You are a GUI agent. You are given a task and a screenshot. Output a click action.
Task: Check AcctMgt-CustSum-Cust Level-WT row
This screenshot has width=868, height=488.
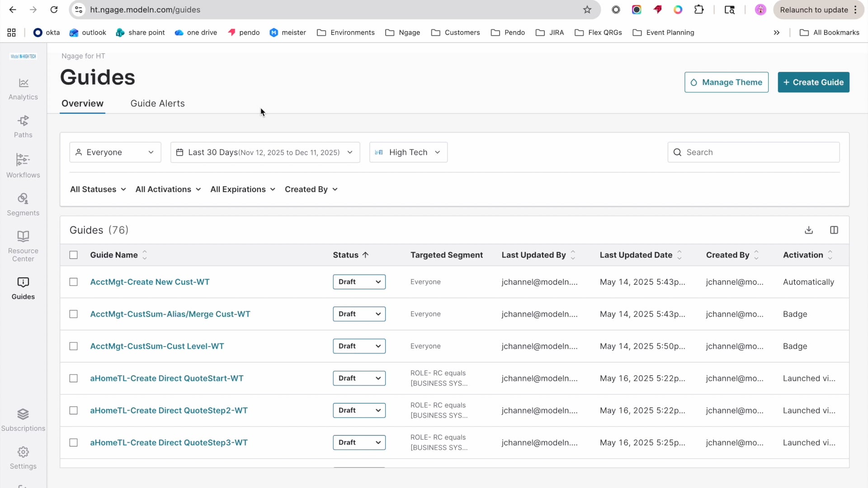coord(73,346)
